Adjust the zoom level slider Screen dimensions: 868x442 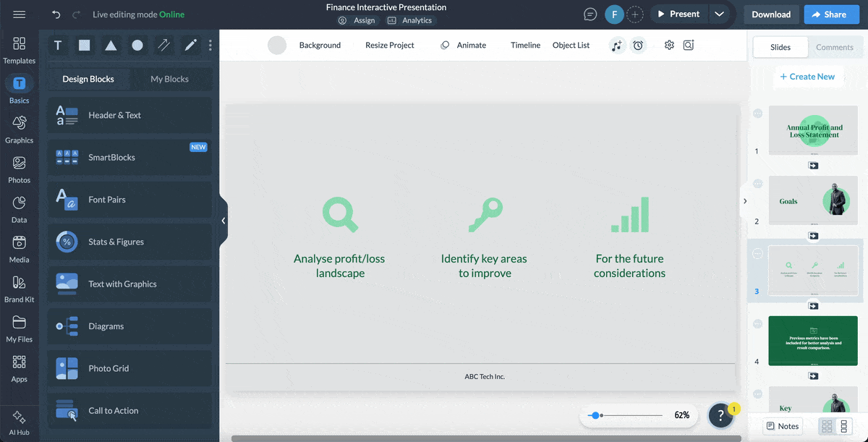pos(626,415)
